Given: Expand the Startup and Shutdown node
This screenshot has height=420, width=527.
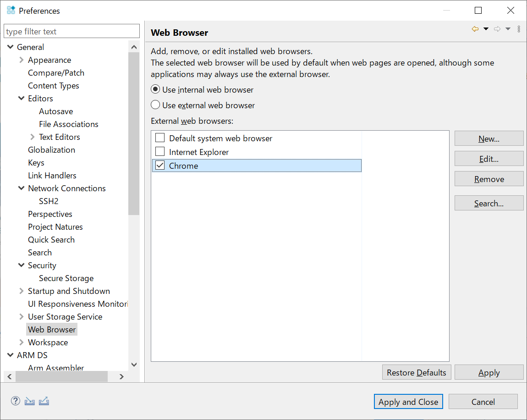Looking at the screenshot, I should (21, 291).
